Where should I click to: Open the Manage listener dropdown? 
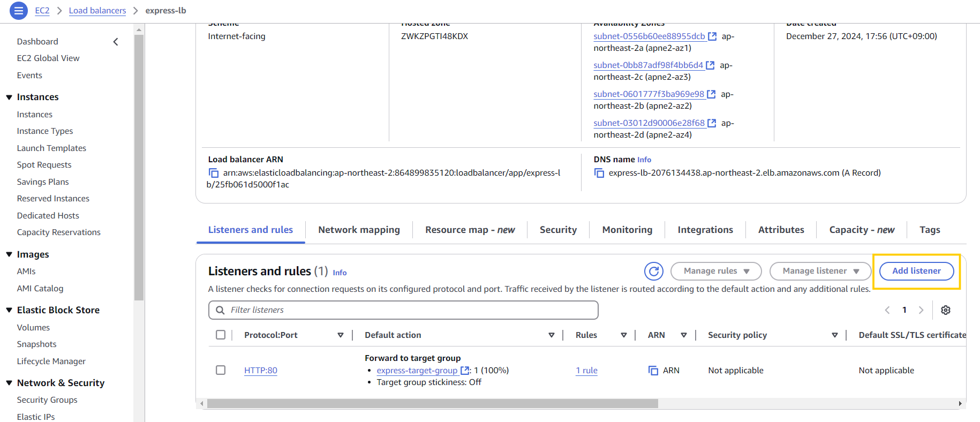pyautogui.click(x=820, y=271)
